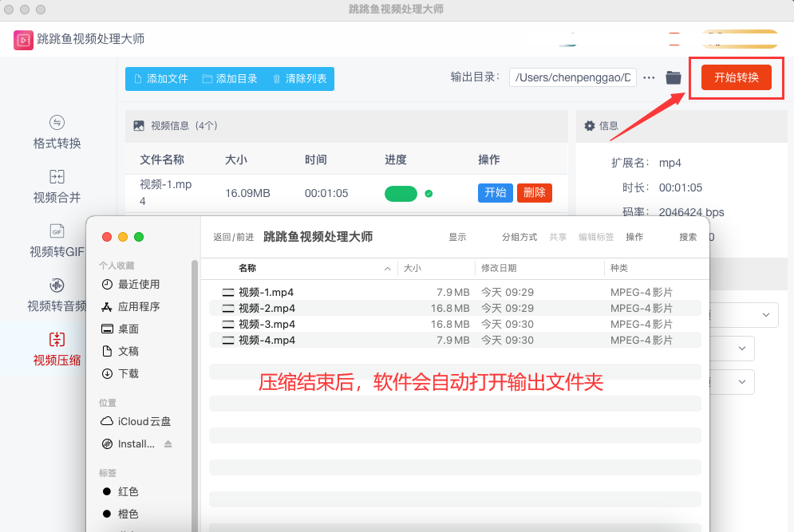Select 视频-3.mp4 in Finder list
Screen dimensions: 794x532
pyautogui.click(x=455, y=324)
